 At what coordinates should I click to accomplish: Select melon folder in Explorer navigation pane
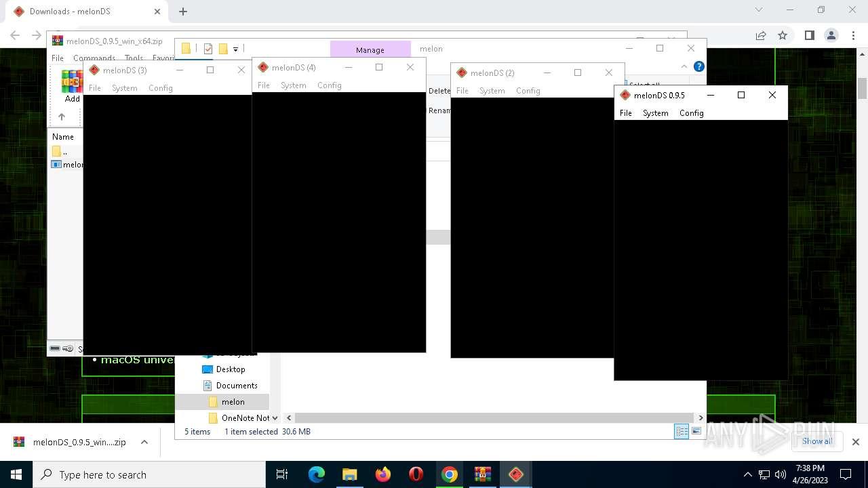233,402
